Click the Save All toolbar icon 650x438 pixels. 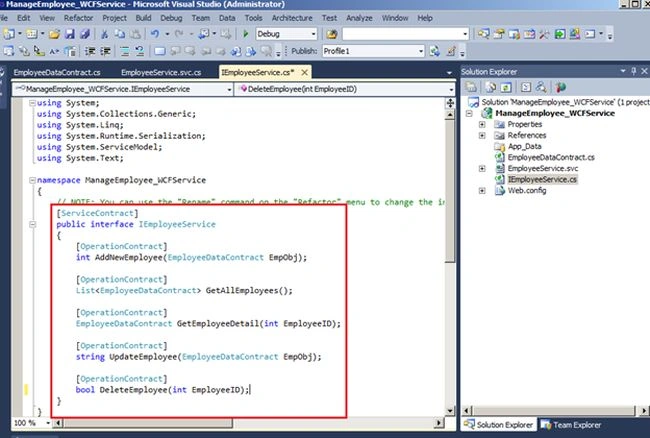click(x=85, y=34)
